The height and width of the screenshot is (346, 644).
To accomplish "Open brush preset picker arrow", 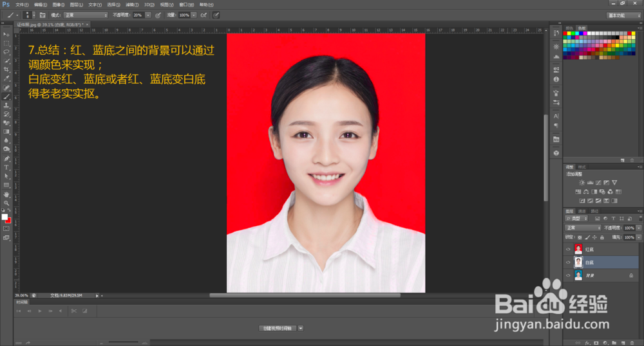I will click(33, 15).
